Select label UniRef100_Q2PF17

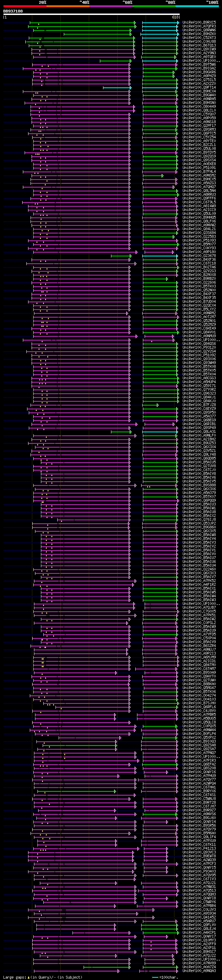pyautogui.click(x=199, y=125)
